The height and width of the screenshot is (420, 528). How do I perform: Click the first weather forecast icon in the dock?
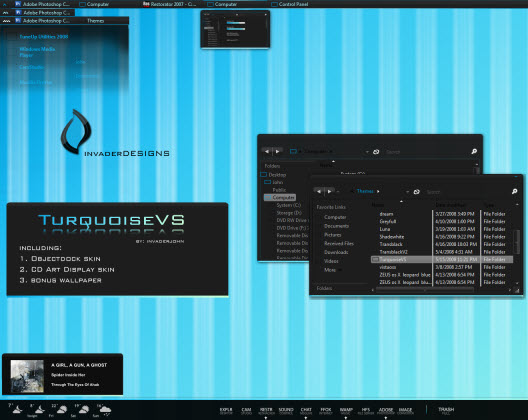pos(18,410)
